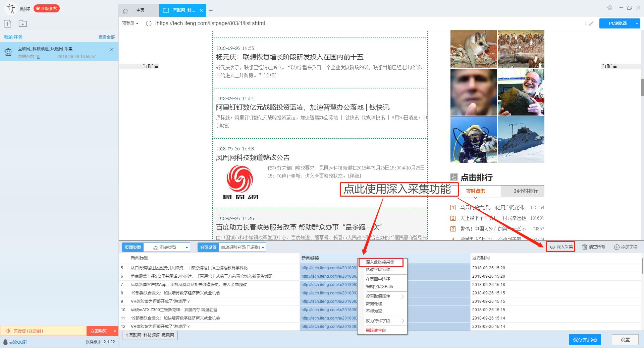
Task: Click the 保存并启动 button
Action: [x=585, y=339]
